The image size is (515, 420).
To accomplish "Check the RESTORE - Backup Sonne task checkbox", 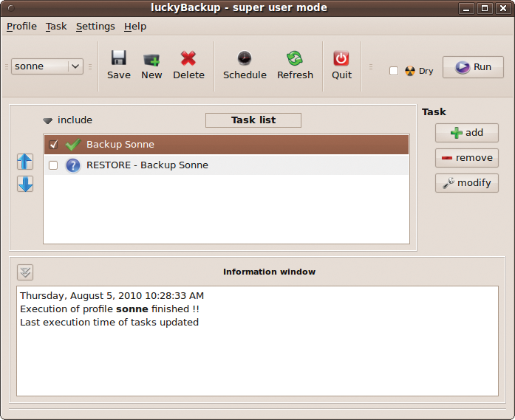I will pos(53,165).
